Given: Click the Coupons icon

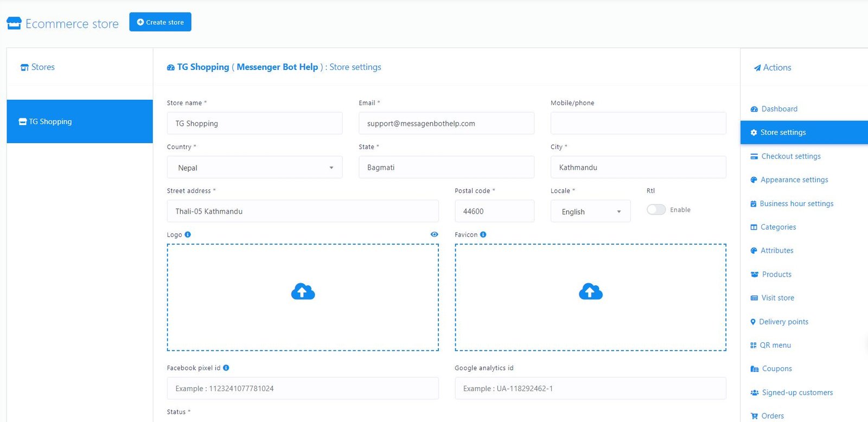Looking at the screenshot, I should 754,369.
